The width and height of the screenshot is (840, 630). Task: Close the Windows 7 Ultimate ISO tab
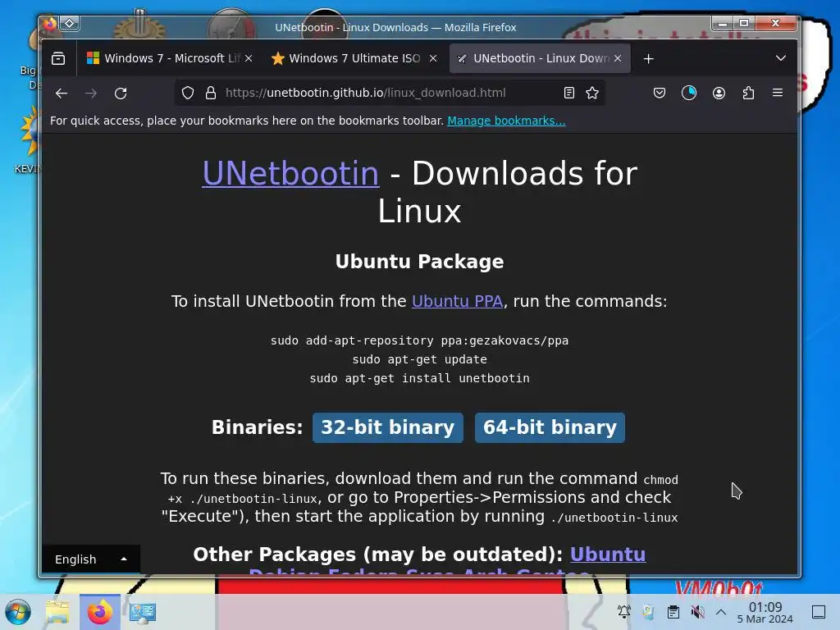(433, 58)
